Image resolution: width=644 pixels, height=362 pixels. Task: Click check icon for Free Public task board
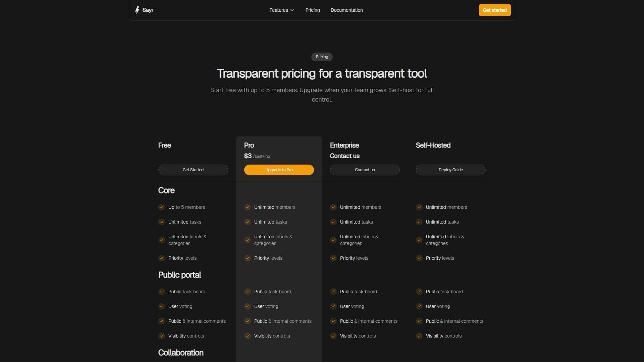(x=162, y=292)
